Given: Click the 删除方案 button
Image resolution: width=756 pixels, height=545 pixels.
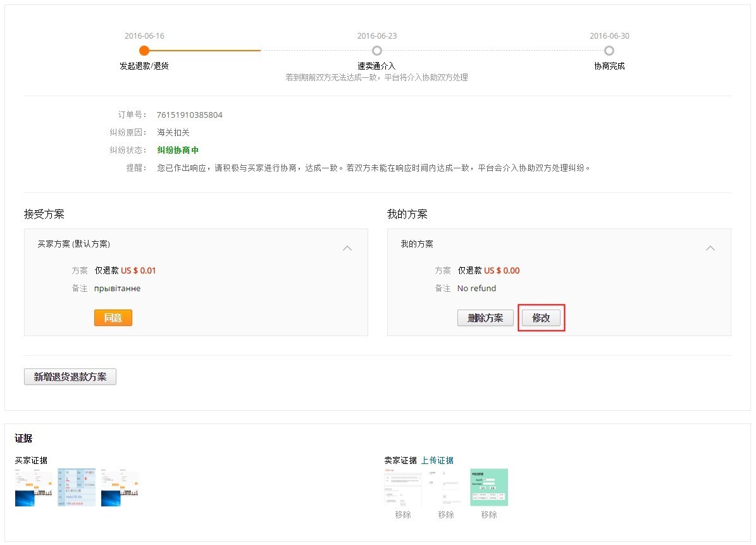Looking at the screenshot, I should click(485, 318).
